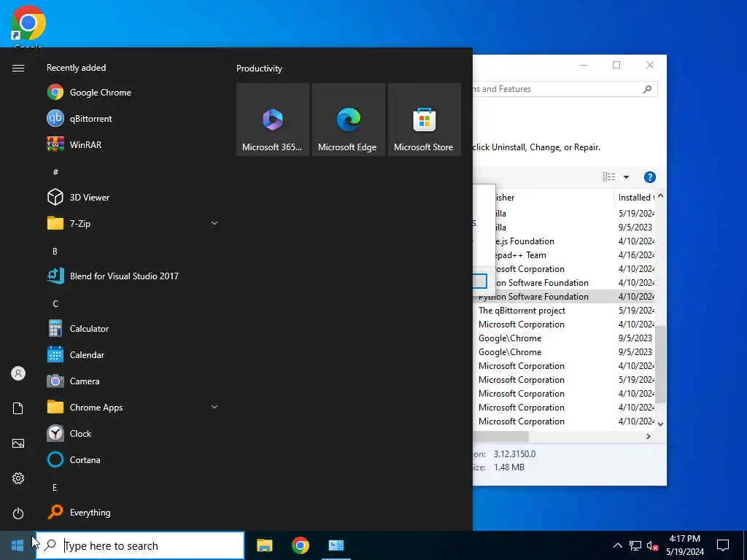Image resolution: width=747 pixels, height=560 pixels.
Task: Click the vertical scrollbar up arrow
Action: pyautogui.click(x=660, y=195)
